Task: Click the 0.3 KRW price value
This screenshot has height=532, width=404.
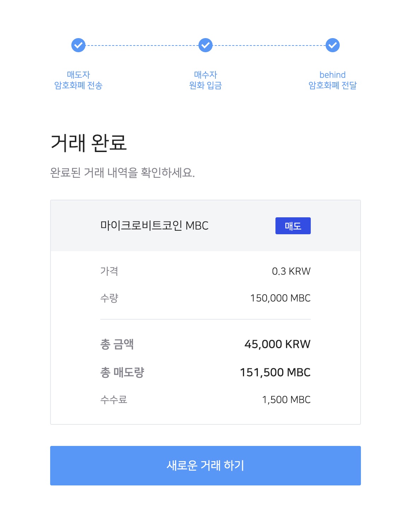Action: (291, 271)
